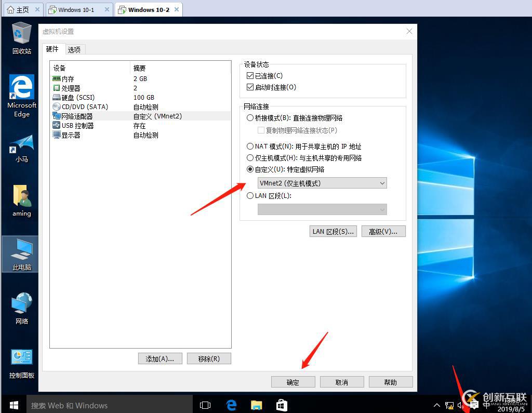Open File Explorer from the taskbar
The height and width of the screenshot is (413, 532).
257,405
